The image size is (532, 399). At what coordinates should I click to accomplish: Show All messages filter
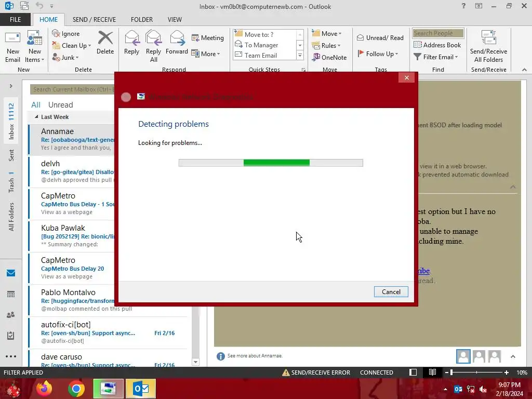pos(36,105)
